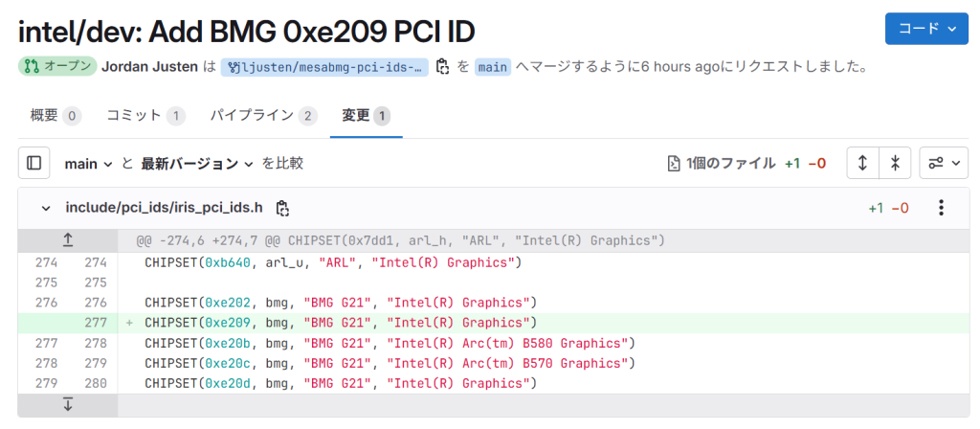This screenshot has width=980, height=429.
Task: Click old line number 278
Action: (46, 363)
